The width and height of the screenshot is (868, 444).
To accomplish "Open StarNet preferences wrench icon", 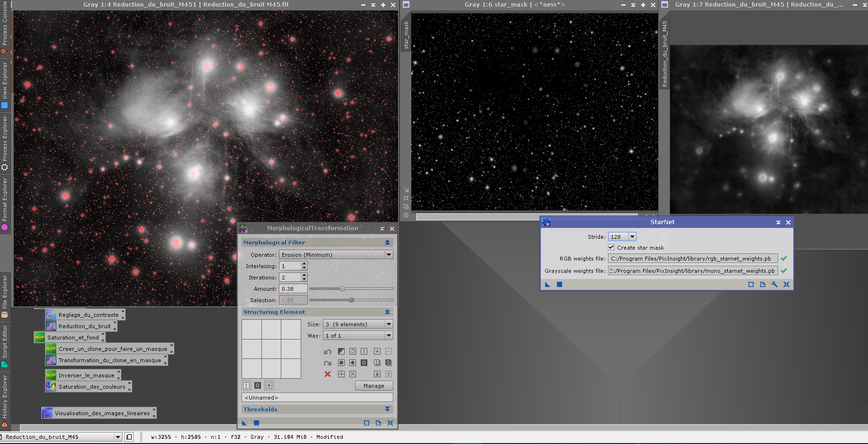I will tap(774, 285).
